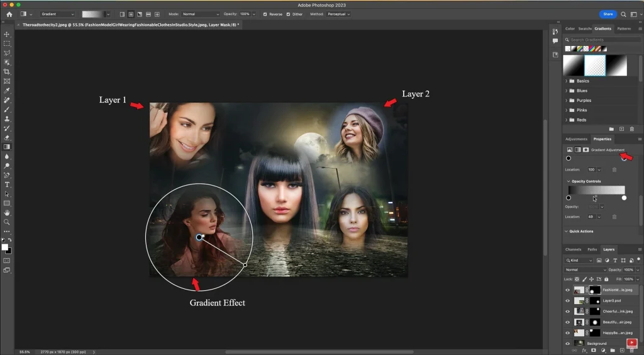This screenshot has height=355, width=644.
Task: Hide the Cheerful...ink.jpeg layer
Action: tap(568, 312)
